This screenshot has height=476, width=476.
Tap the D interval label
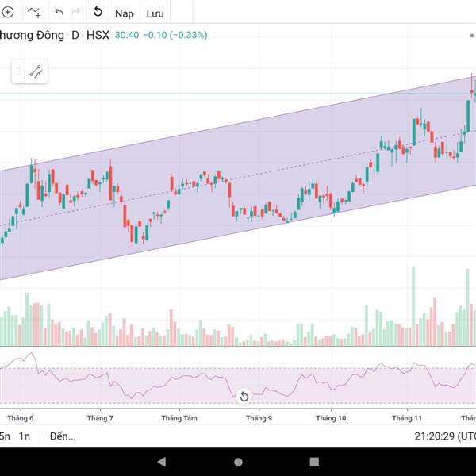75,35
